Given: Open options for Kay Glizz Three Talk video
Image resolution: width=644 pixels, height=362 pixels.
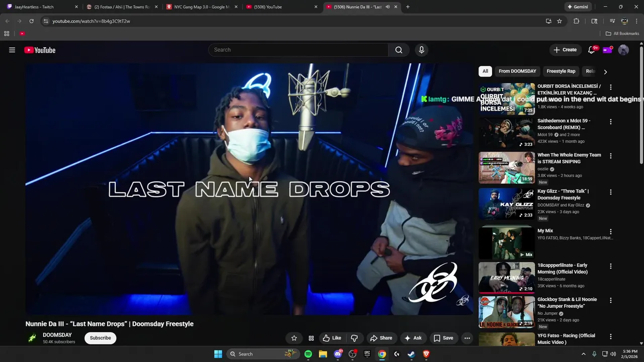Looking at the screenshot, I should click(x=611, y=192).
